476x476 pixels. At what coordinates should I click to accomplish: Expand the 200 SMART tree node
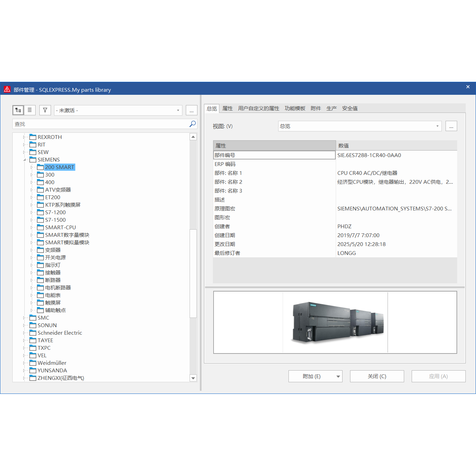(x=32, y=167)
